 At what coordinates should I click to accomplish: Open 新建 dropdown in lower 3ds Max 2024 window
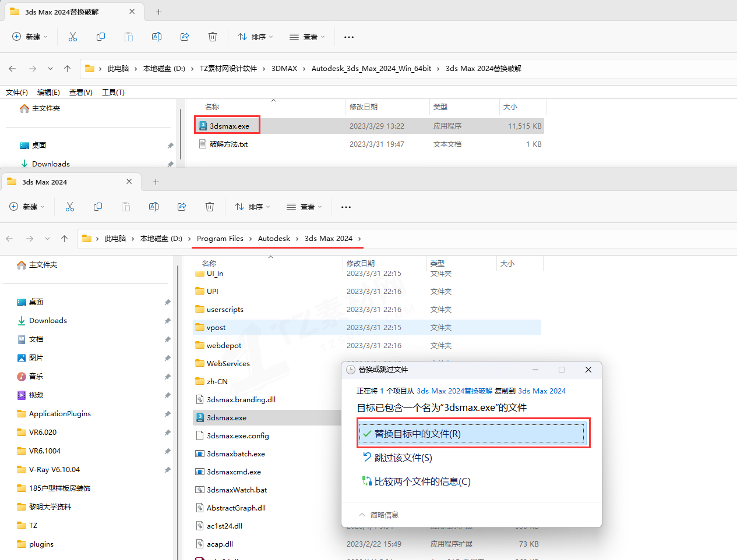click(x=27, y=207)
